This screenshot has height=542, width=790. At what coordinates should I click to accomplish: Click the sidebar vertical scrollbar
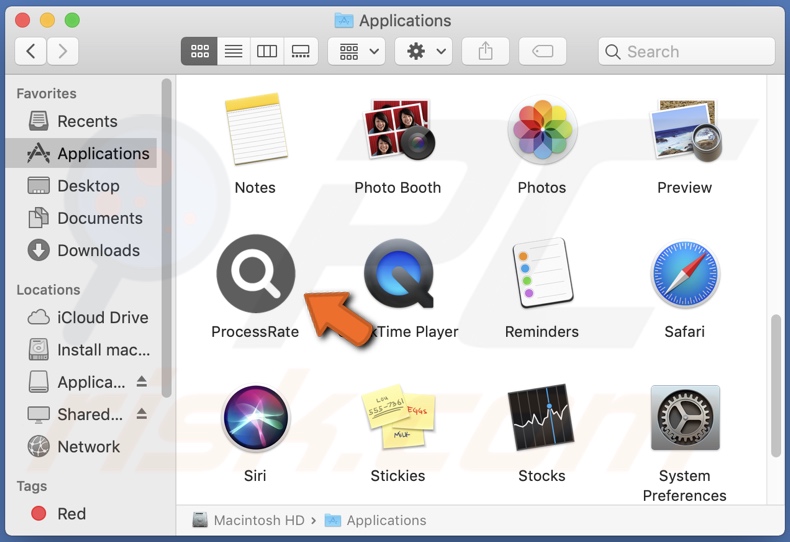coord(166,238)
